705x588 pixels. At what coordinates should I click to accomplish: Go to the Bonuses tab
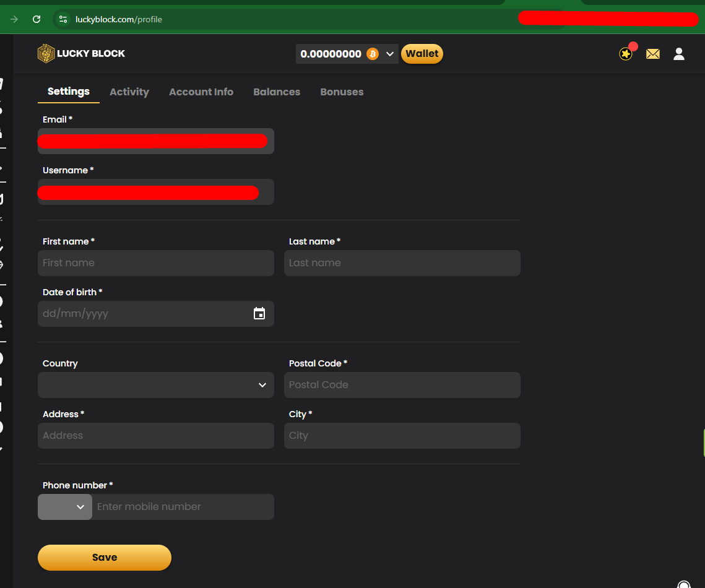[342, 92]
